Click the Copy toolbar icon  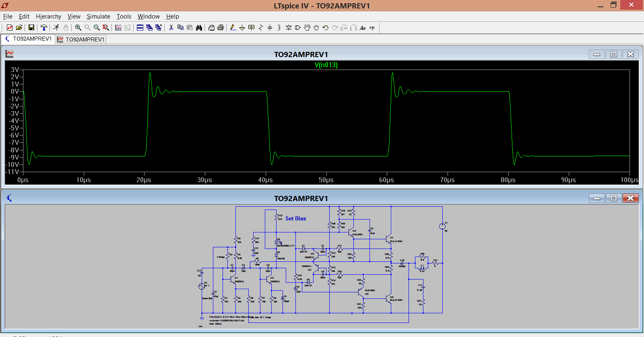coord(180,28)
